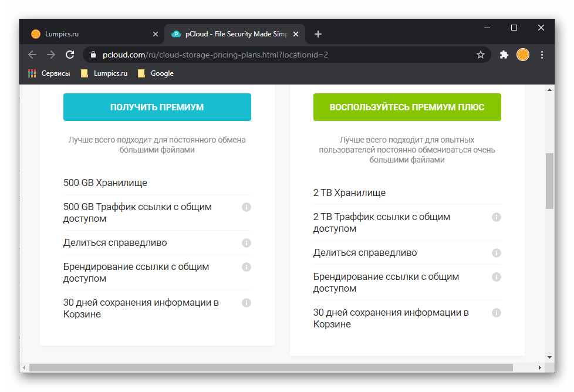The height and width of the screenshot is (392, 574).
Task: Click the '2 TB Хранилище' text
Action: 350,193
